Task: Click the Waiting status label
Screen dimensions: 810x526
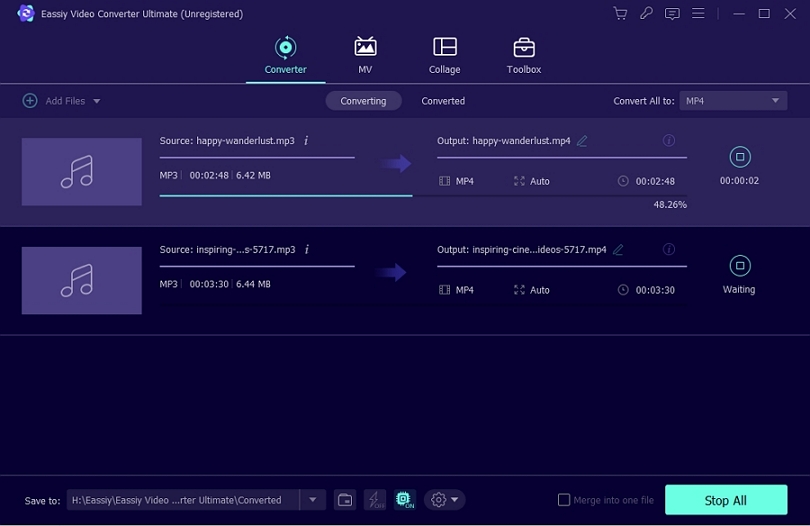Action: pos(739,289)
